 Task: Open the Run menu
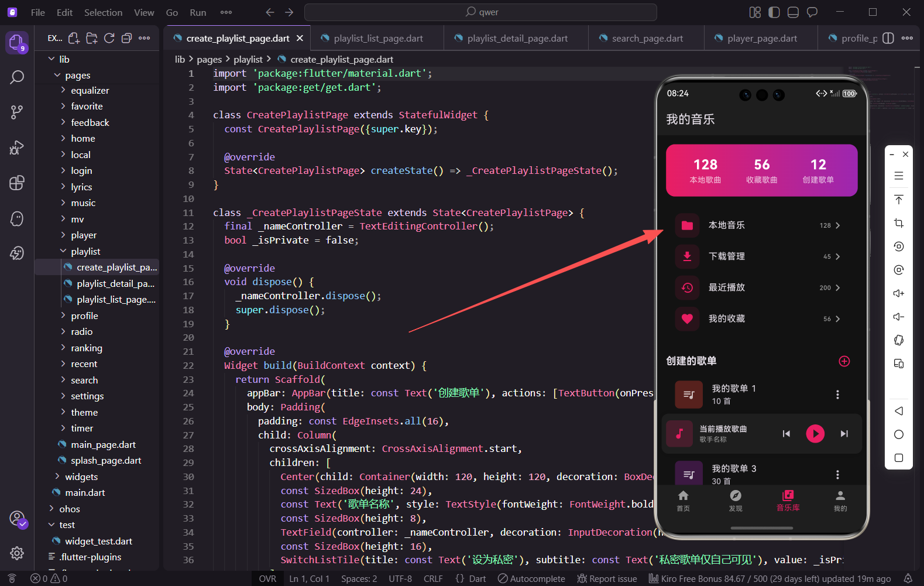(198, 12)
